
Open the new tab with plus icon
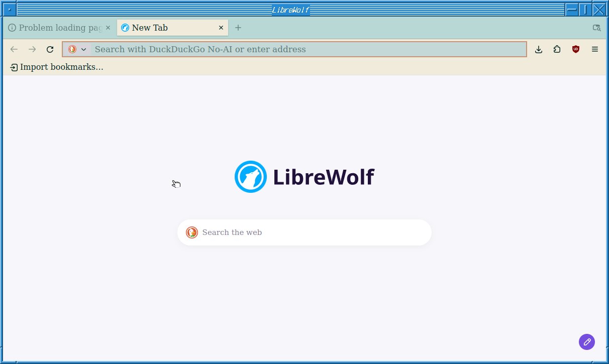pos(238,28)
